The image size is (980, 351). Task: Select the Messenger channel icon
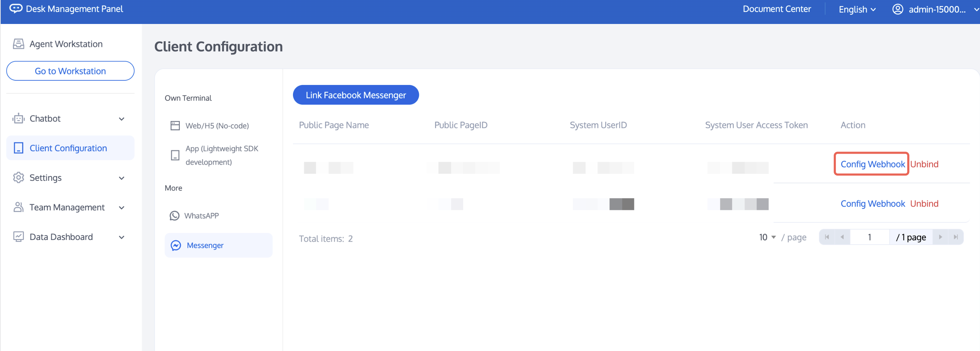[175, 245]
